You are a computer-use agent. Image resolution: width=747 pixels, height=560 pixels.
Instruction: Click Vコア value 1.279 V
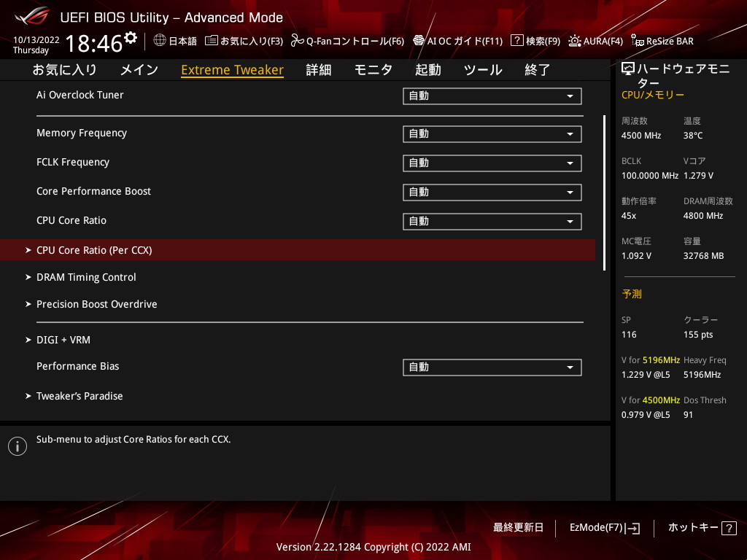(698, 176)
